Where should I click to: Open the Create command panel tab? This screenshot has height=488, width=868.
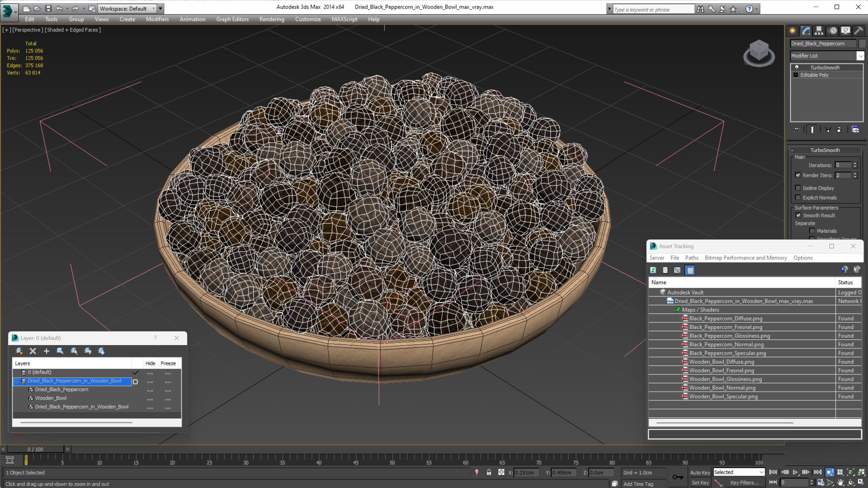click(793, 31)
